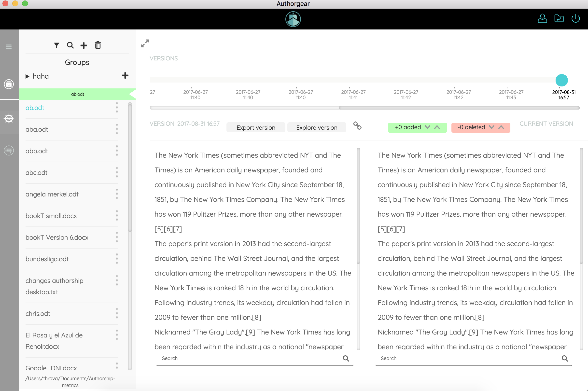Open options menu for abb.odt
Viewport: 588px width, 391px height.
pos(117,151)
